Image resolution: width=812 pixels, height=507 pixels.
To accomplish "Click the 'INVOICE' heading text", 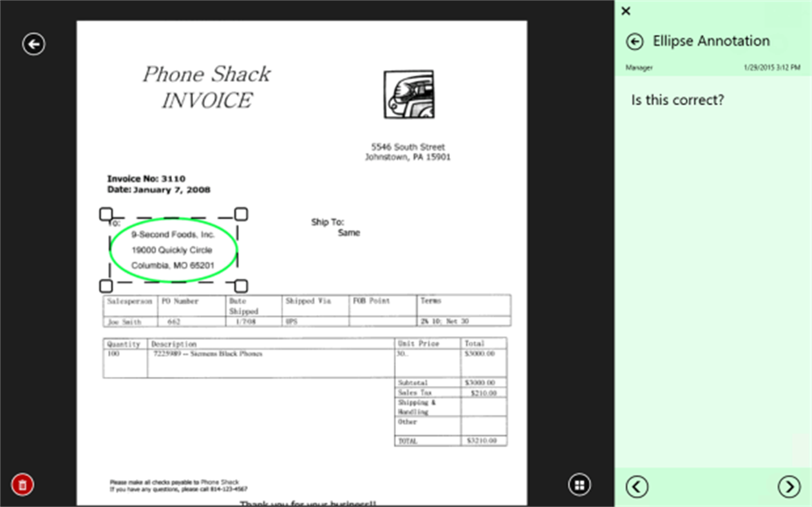I will [206, 100].
